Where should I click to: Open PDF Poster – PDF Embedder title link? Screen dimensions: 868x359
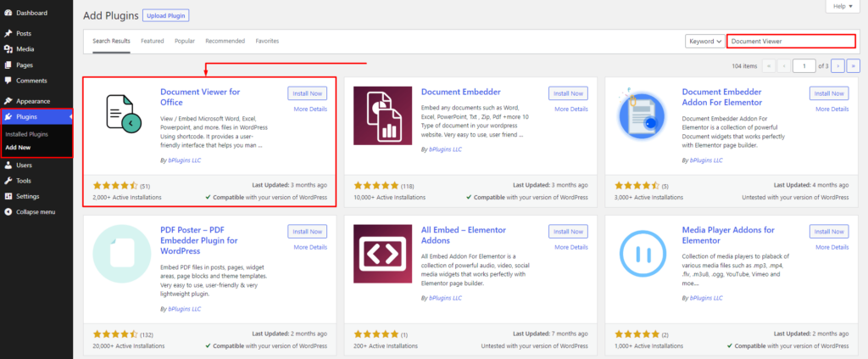[198, 240]
